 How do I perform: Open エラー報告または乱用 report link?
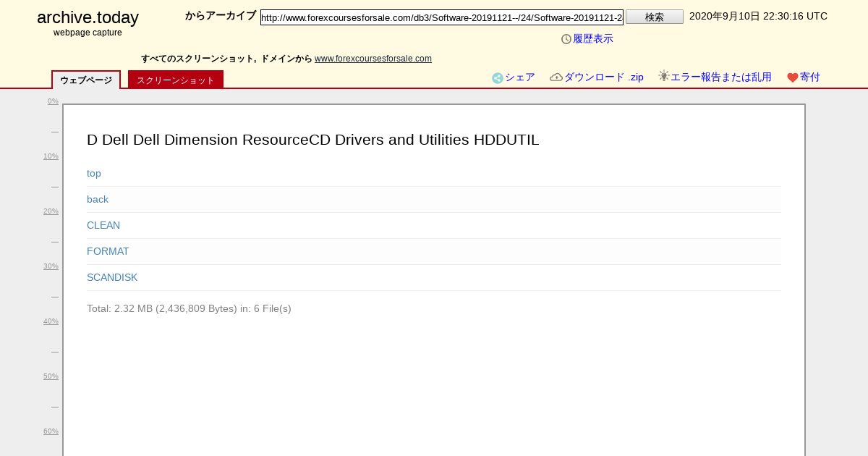[x=721, y=77]
